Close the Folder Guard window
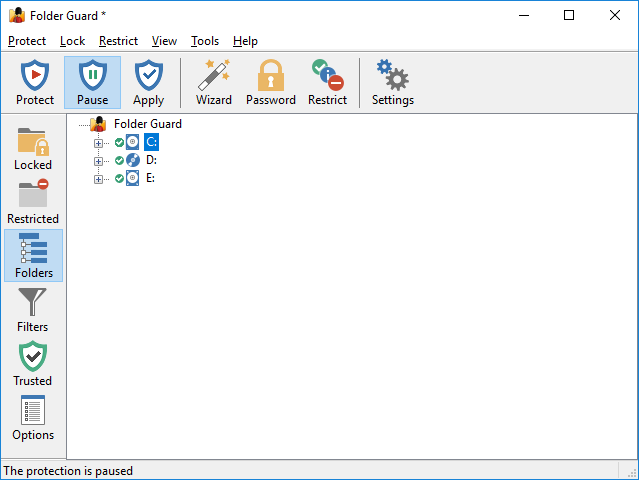Viewport: 639px width, 480px height. pyautogui.click(x=615, y=15)
